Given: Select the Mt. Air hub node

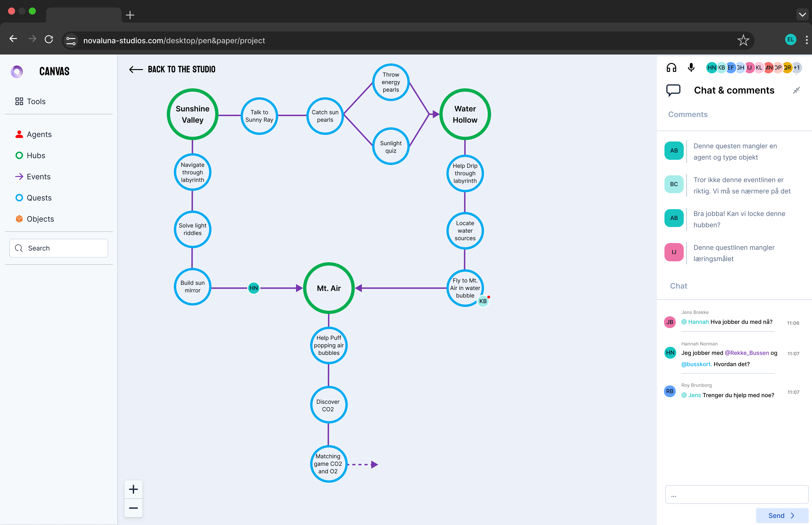Looking at the screenshot, I should pyautogui.click(x=328, y=288).
